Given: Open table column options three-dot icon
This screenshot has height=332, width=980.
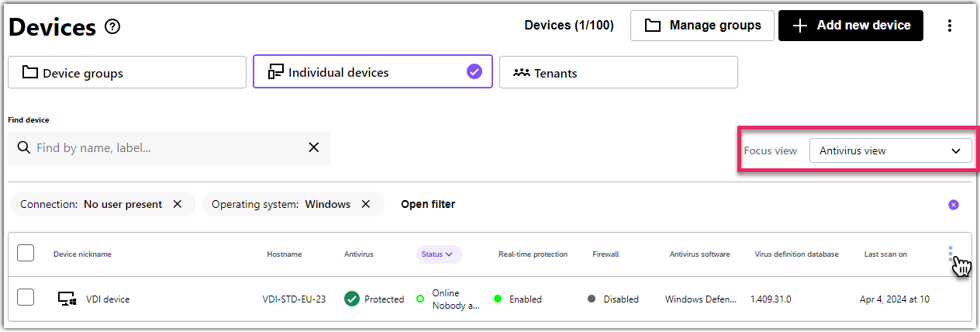Looking at the screenshot, I should point(951,254).
